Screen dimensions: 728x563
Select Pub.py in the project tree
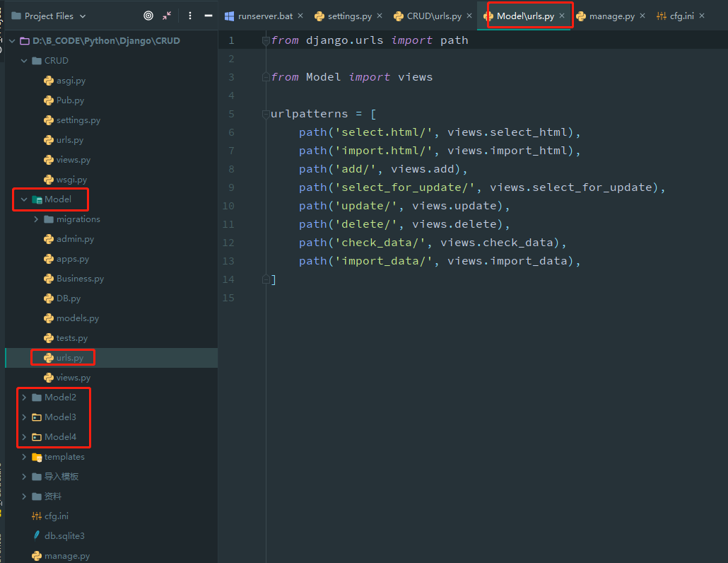point(69,100)
